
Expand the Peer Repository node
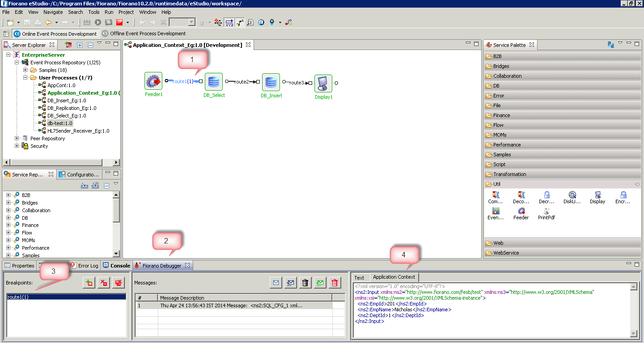(17, 138)
